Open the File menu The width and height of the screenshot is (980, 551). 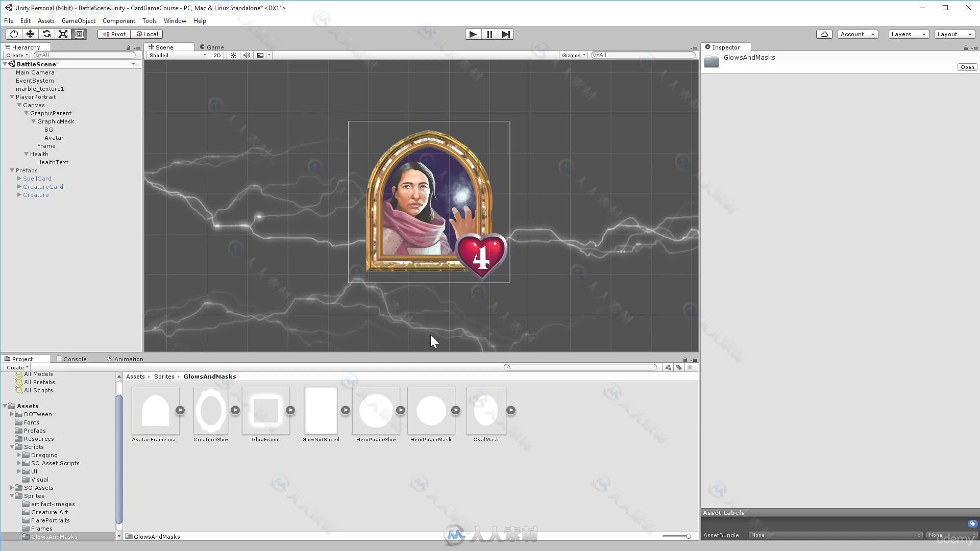9,21
